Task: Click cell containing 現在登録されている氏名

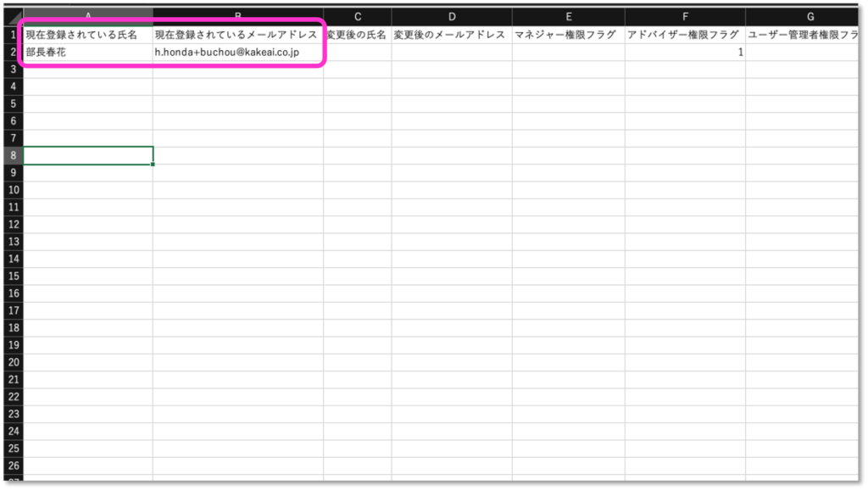Action: tap(88, 35)
